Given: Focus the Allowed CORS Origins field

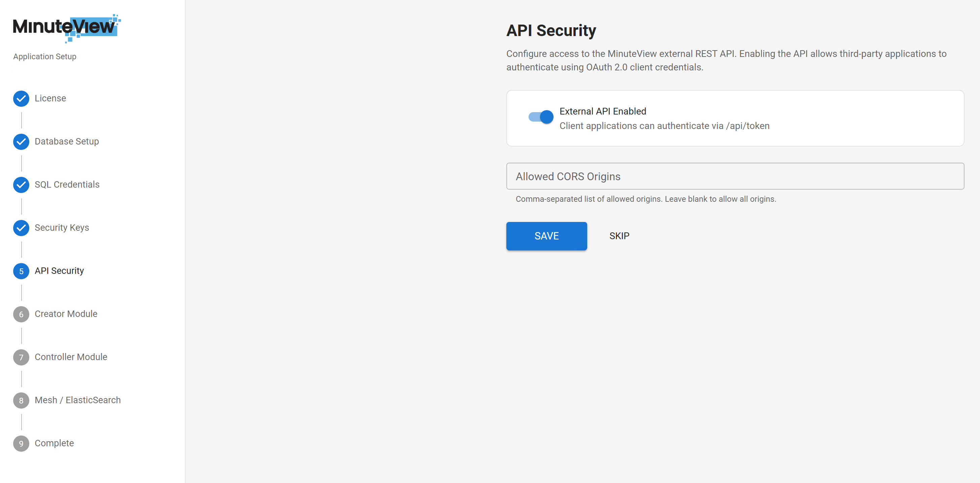Looking at the screenshot, I should [734, 176].
